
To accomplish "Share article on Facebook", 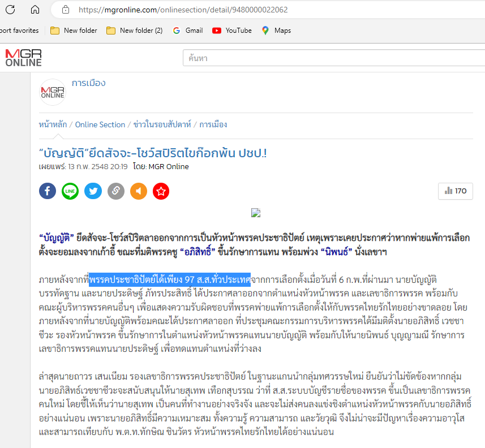I will coord(48,191).
